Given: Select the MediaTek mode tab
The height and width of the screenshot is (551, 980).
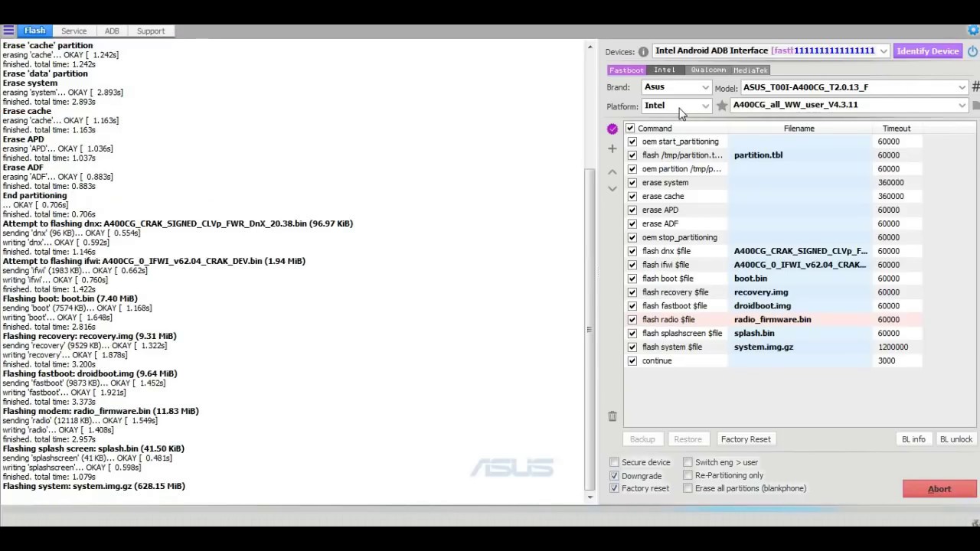Looking at the screenshot, I should 750,70.
